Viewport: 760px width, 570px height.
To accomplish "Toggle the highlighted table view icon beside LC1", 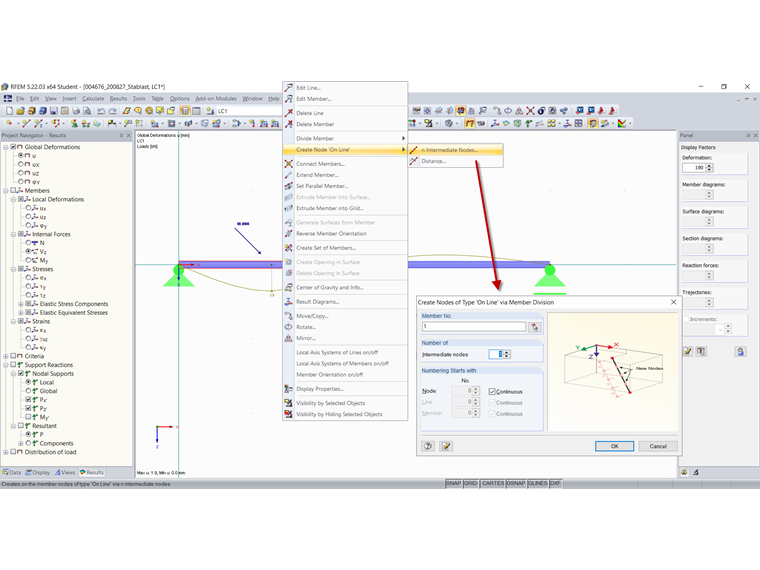I will [185, 111].
